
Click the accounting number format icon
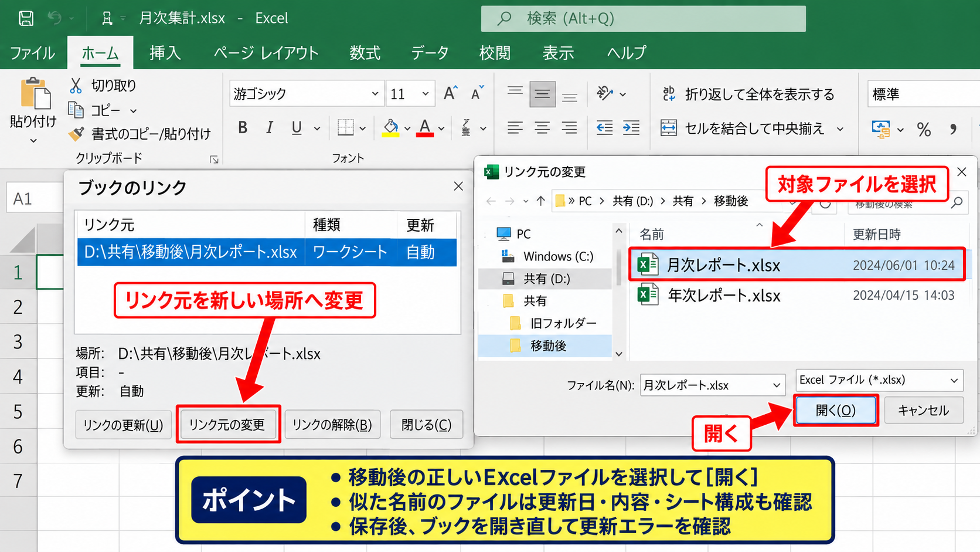[881, 128]
